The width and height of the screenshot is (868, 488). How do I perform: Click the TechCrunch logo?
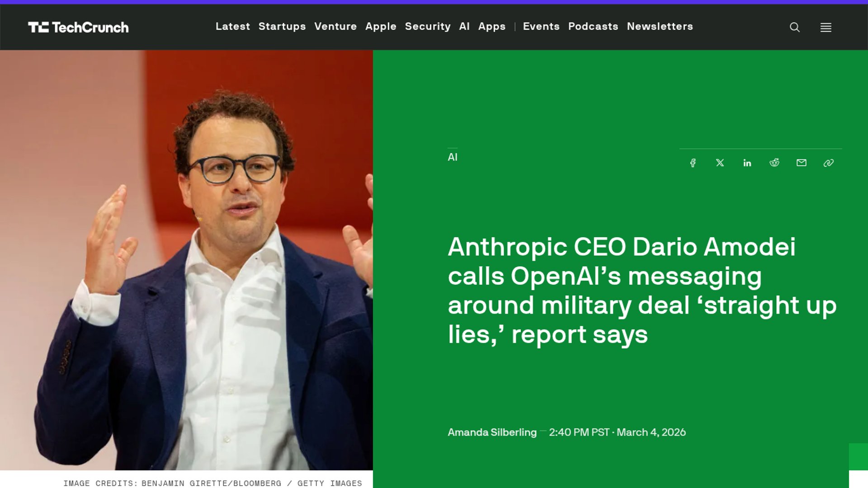[78, 27]
